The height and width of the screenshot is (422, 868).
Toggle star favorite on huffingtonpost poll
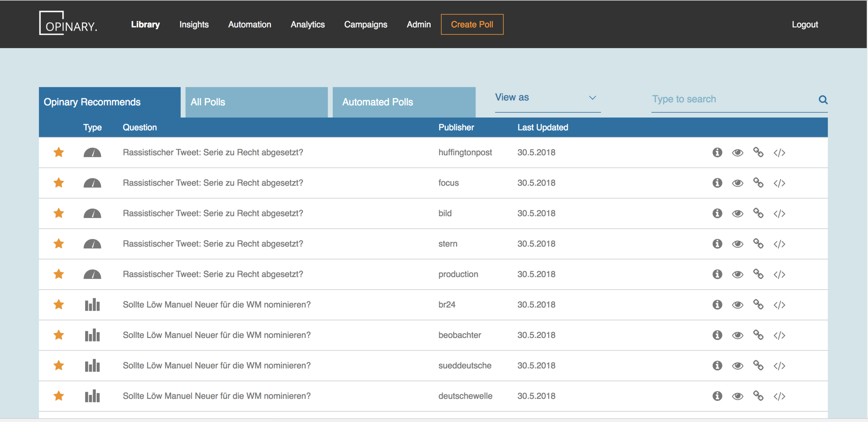(x=59, y=152)
